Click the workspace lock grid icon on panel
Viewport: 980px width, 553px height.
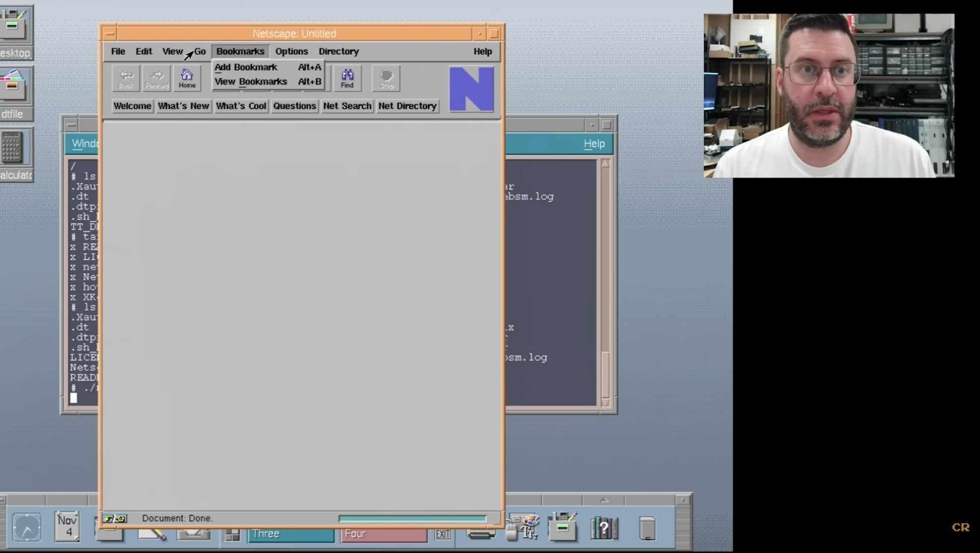[x=232, y=535]
